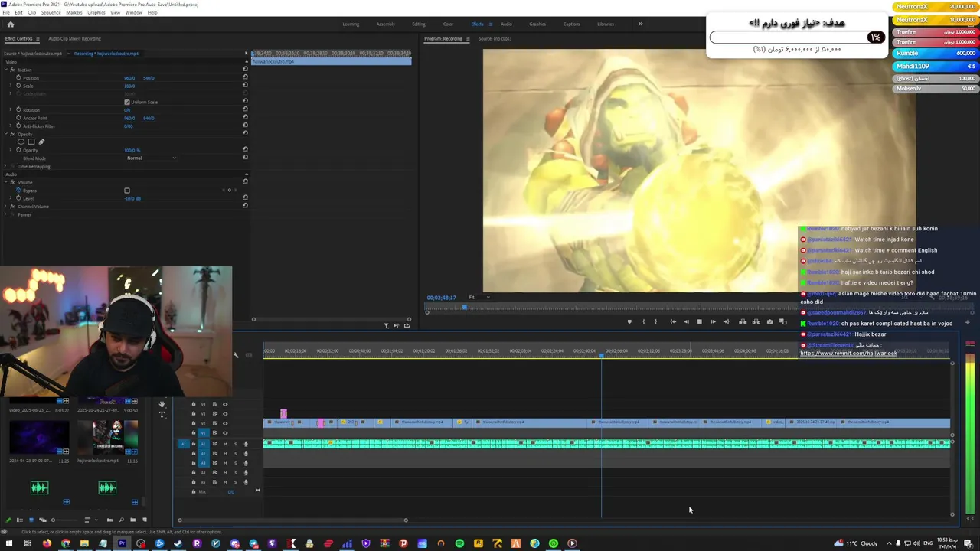Toggle lock on track V3

(x=194, y=413)
